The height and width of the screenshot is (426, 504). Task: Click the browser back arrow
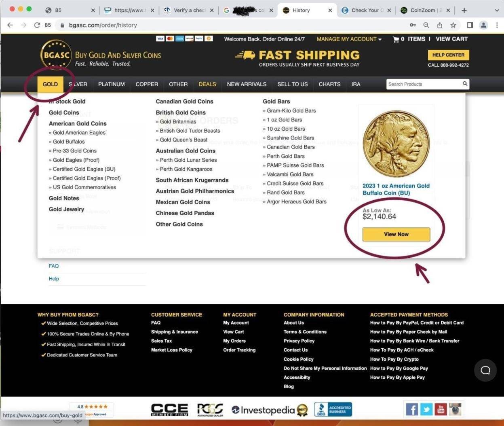[x=10, y=25]
